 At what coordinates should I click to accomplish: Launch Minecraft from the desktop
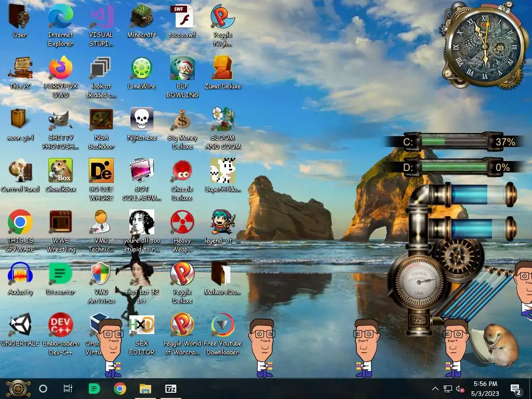142,20
